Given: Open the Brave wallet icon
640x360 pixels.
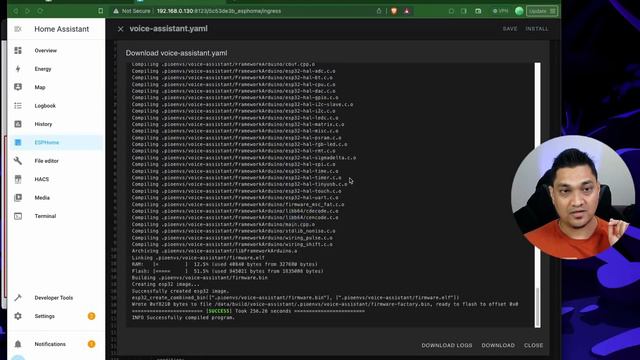Looking at the screenshot, I should 478,11.
